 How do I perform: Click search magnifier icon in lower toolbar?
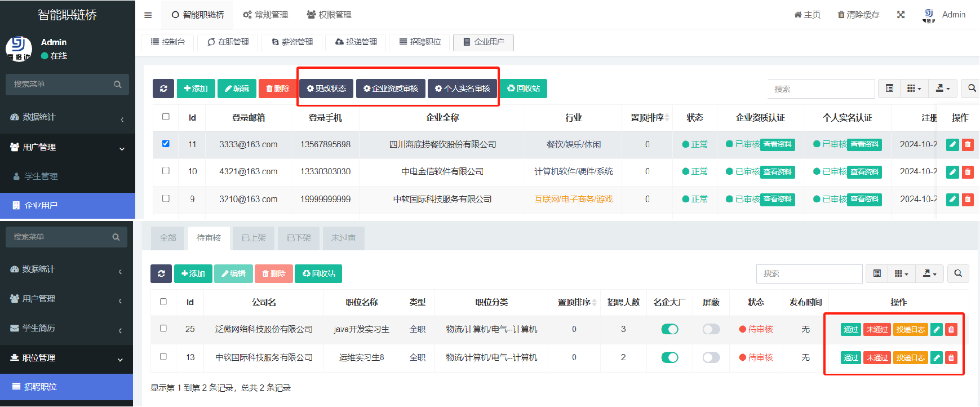coord(958,273)
